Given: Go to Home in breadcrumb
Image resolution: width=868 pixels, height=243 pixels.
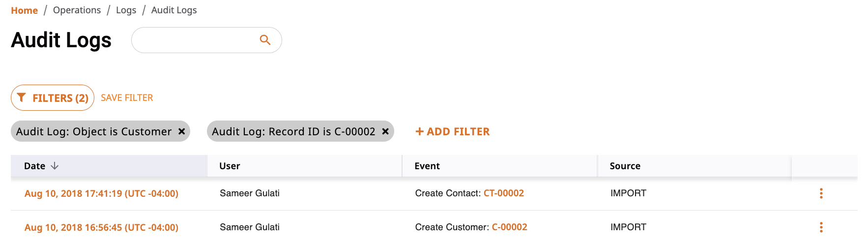Looking at the screenshot, I should (x=24, y=10).
